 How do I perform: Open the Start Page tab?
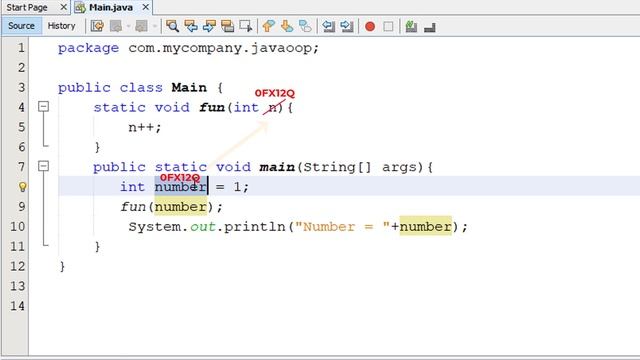(x=27, y=7)
